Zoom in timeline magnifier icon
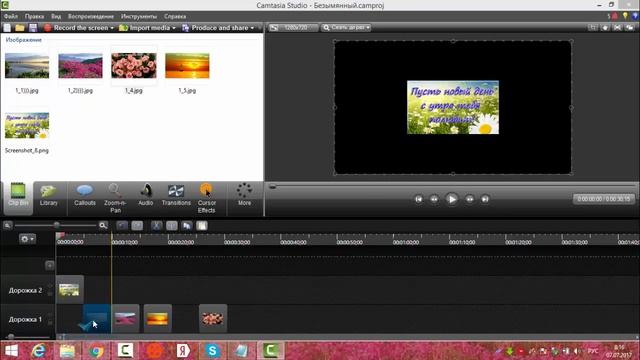The image size is (640, 360). (103, 225)
